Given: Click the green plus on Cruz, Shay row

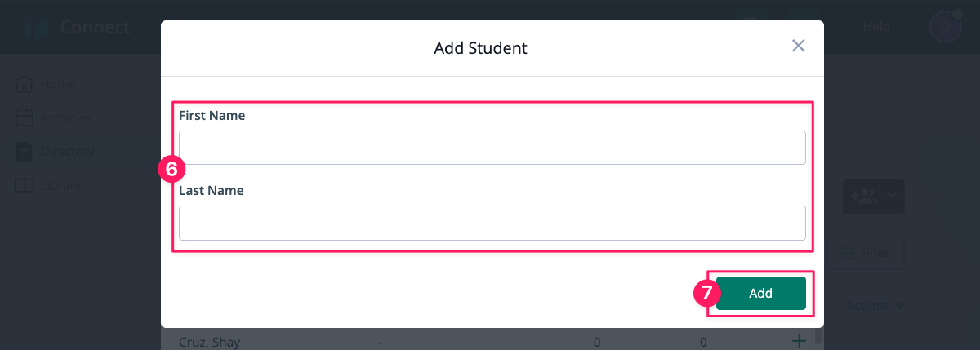Looking at the screenshot, I should point(800,341).
